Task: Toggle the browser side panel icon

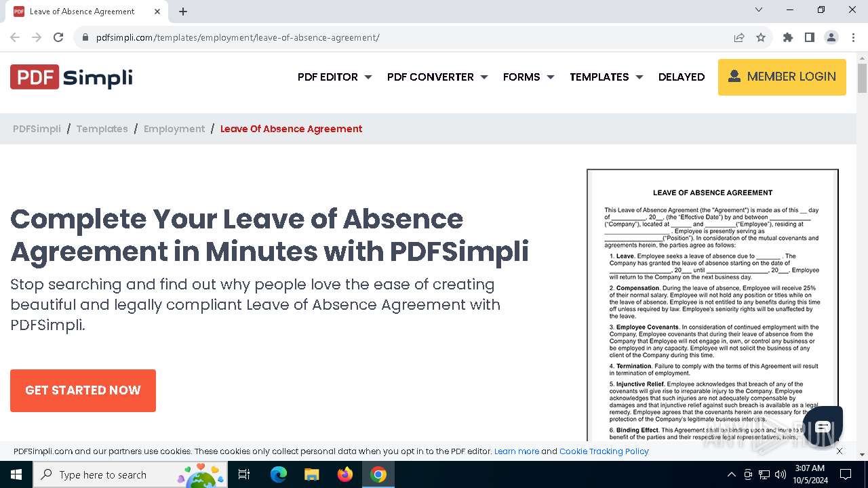Action: coord(810,37)
